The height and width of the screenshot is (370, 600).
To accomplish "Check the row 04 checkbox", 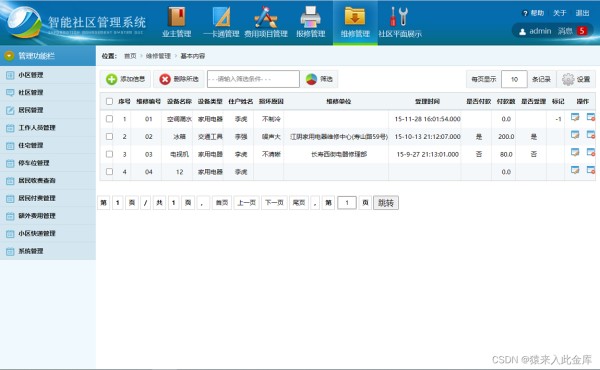I will 109,171.
